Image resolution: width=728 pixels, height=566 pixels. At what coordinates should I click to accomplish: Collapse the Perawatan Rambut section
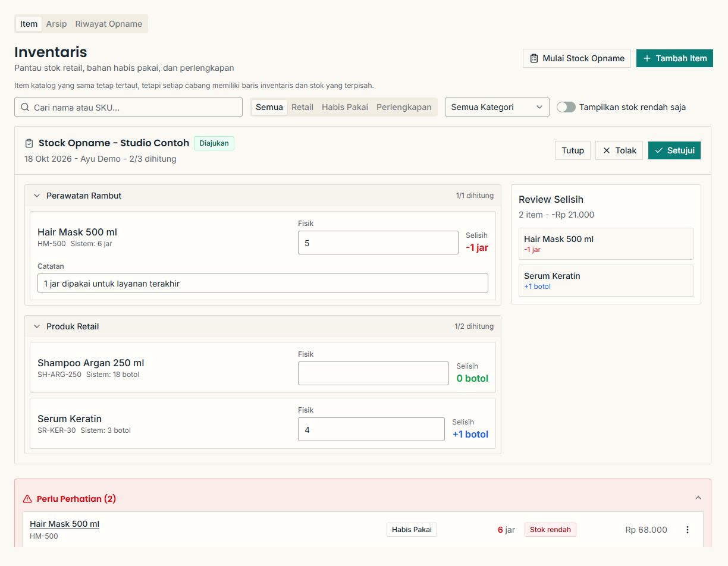37,196
